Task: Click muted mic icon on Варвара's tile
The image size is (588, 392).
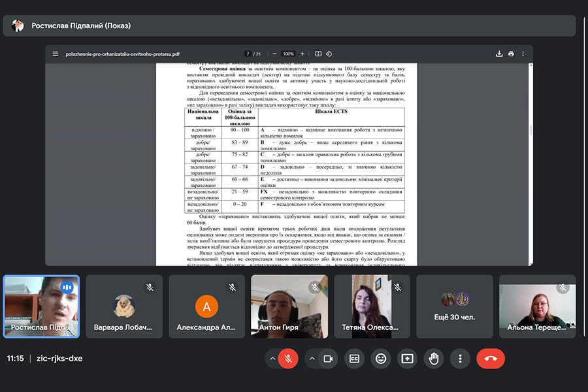Action: click(150, 287)
